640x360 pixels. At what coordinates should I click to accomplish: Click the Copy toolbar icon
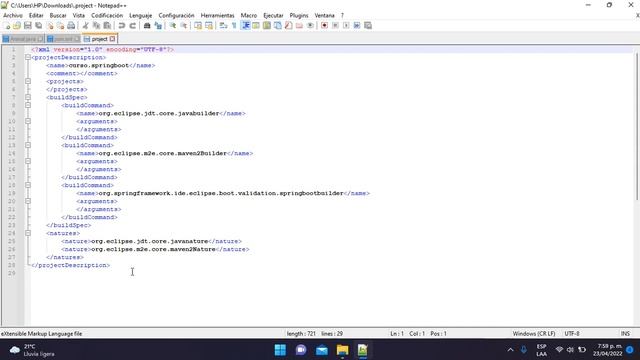(96, 26)
